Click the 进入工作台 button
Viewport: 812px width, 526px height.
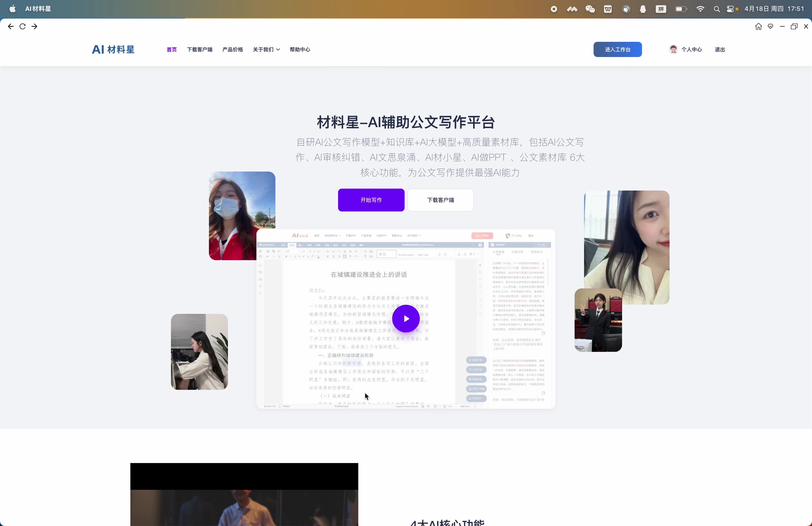tap(618, 49)
